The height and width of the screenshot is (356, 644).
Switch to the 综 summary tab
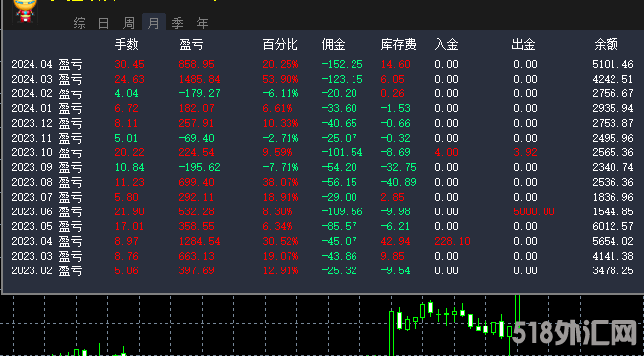coord(79,23)
